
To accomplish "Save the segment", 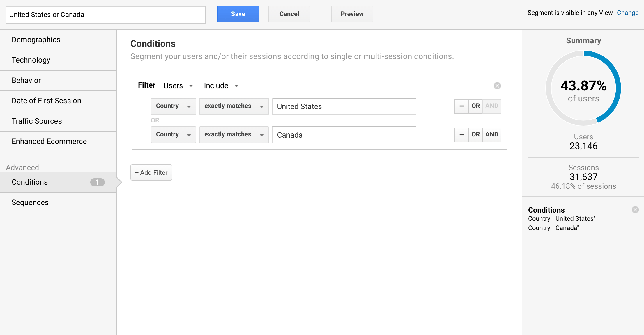I will click(x=238, y=14).
